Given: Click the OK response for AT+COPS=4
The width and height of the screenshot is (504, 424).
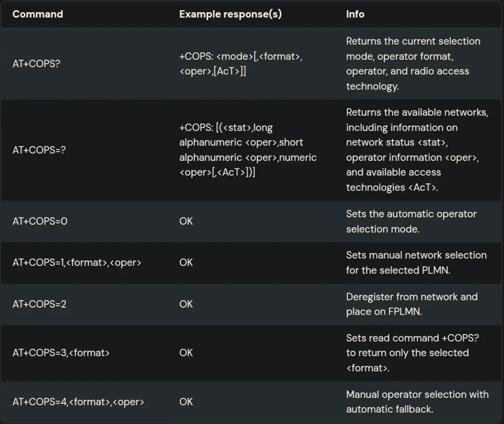Looking at the screenshot, I should click(186, 402).
